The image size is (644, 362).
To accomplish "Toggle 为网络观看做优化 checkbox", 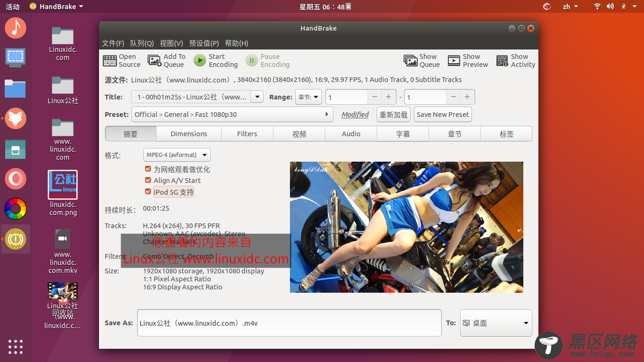I will pos(148,169).
